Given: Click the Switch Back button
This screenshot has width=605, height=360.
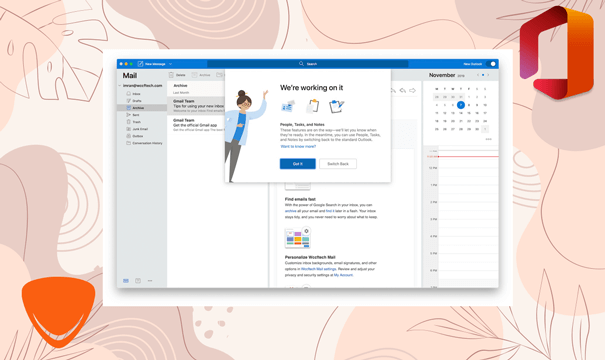Looking at the screenshot, I should (338, 164).
